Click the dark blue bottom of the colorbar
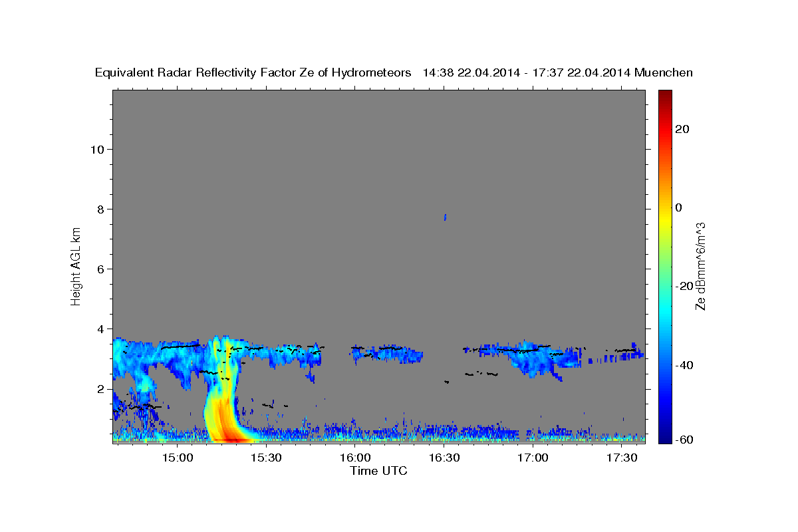Screen dimensions: 798x532 [665, 438]
